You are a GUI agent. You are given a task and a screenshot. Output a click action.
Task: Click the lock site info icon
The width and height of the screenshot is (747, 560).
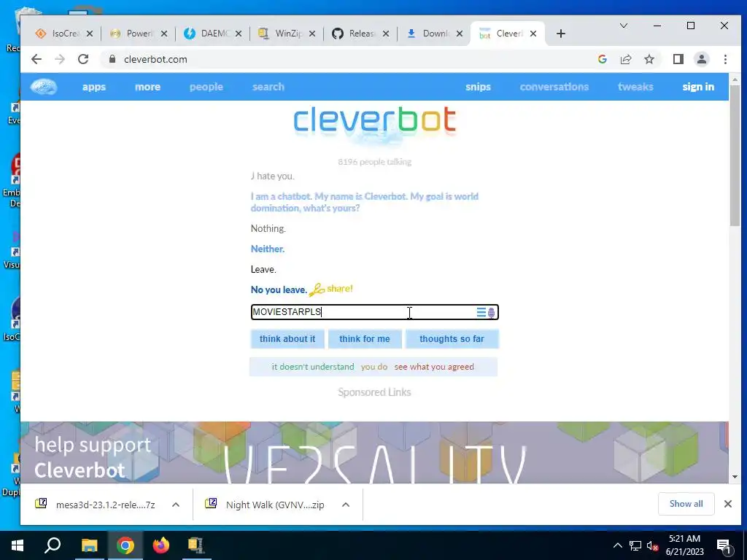click(x=112, y=59)
